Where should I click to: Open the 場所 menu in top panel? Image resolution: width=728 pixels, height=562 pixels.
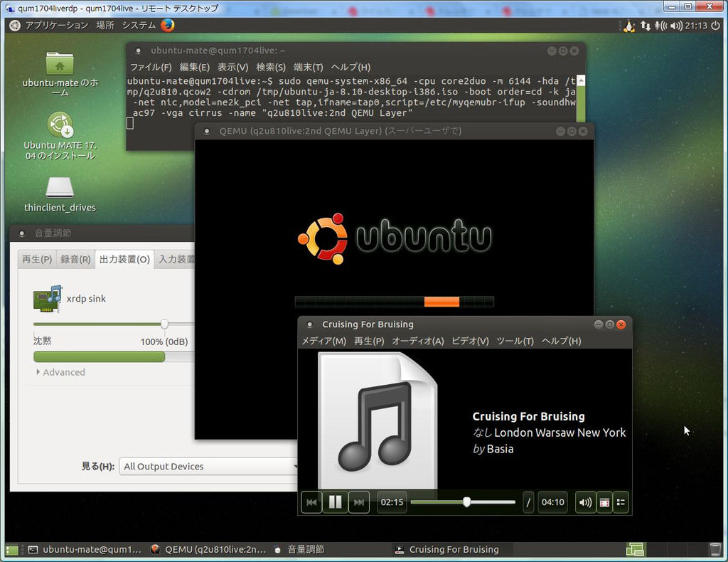(x=105, y=25)
